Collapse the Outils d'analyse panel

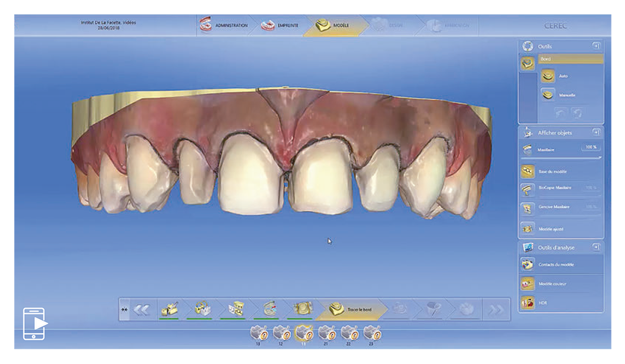coord(596,247)
